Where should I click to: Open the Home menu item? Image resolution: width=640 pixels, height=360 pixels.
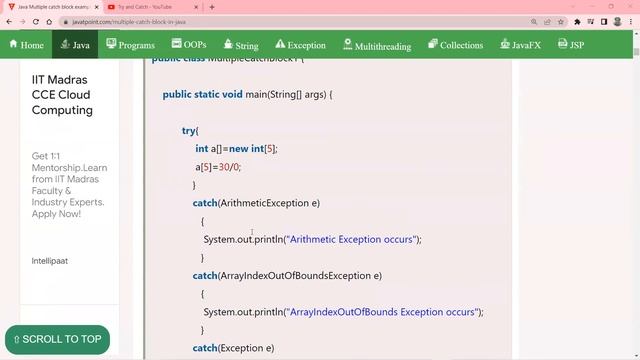click(27, 44)
